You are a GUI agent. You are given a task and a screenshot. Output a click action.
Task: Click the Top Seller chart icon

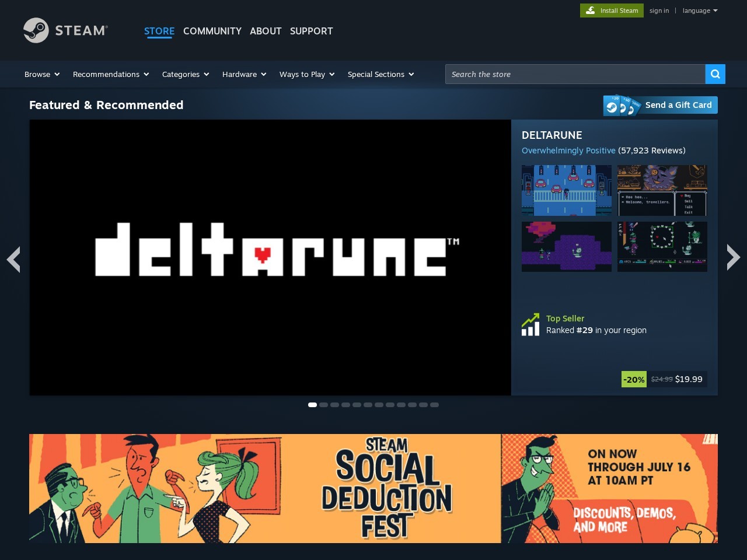pos(530,325)
